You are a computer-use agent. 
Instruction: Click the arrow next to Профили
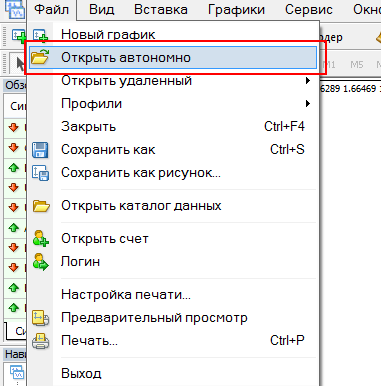coord(308,104)
